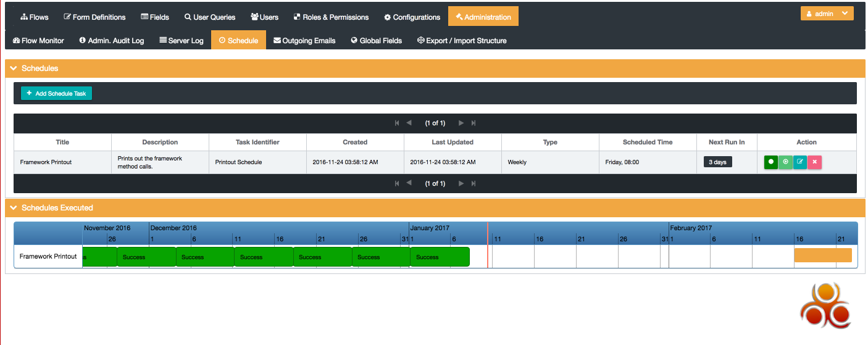
Task: Click the Title column header
Action: pyautogui.click(x=62, y=142)
